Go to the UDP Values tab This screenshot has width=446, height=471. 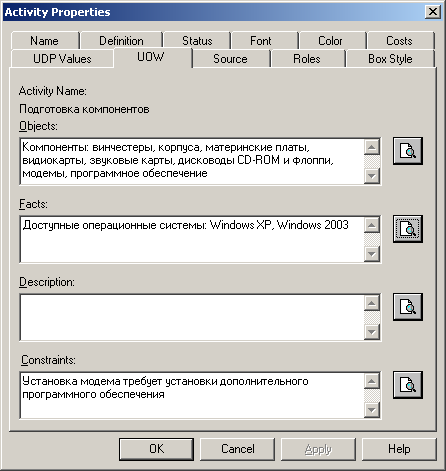62,59
